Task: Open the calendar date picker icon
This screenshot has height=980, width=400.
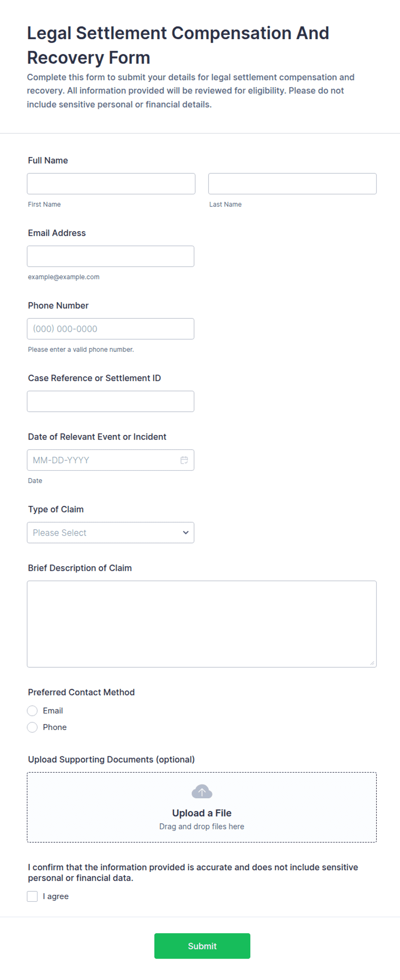Action: [184, 460]
